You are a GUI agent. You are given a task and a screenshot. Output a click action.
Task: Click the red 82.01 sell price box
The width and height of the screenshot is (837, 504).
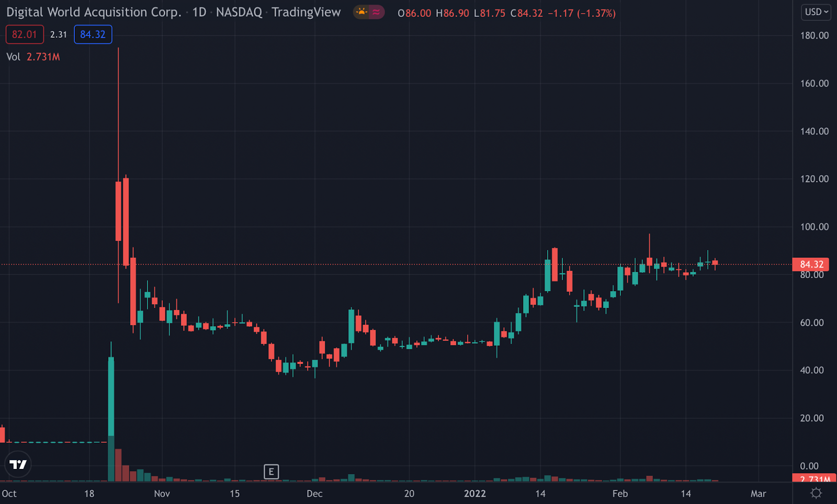tap(25, 35)
